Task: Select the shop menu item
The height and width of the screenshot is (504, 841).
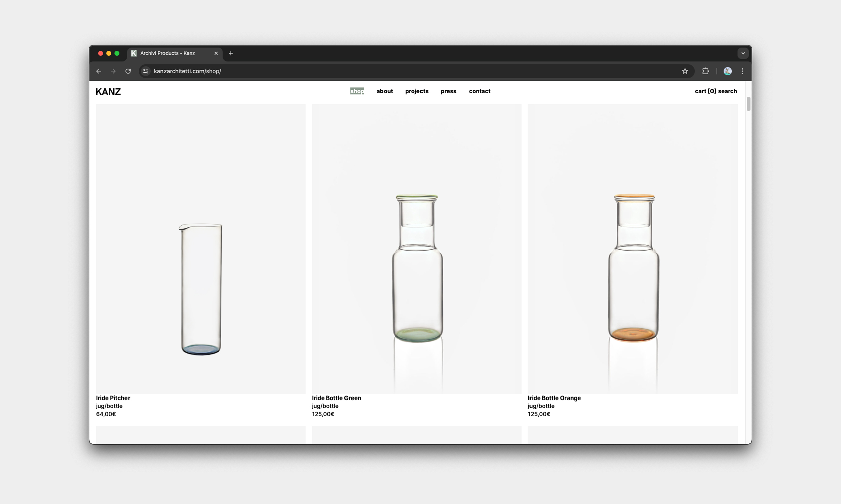Action: (x=357, y=91)
